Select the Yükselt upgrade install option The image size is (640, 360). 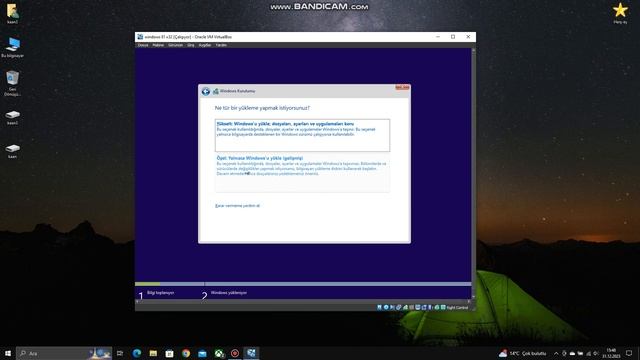point(302,135)
